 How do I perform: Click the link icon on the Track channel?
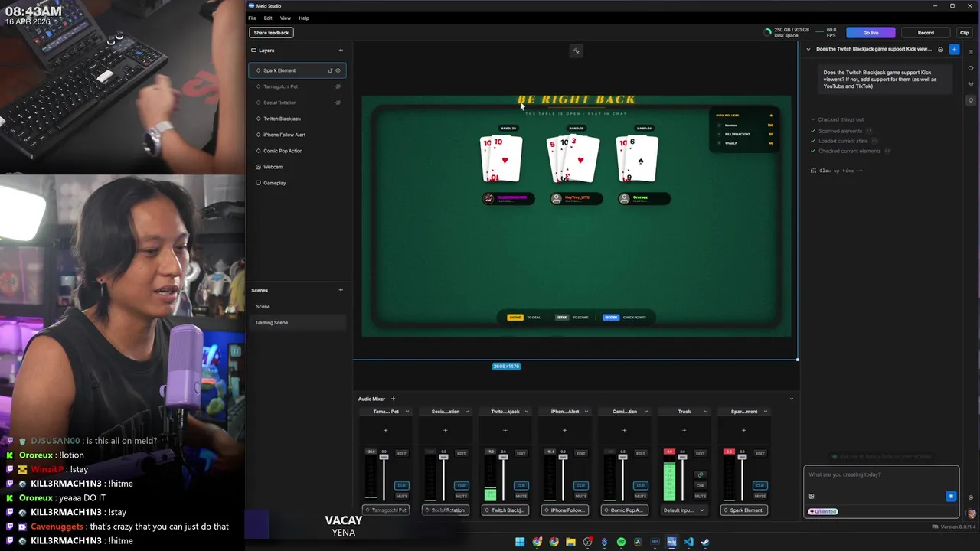[700, 474]
